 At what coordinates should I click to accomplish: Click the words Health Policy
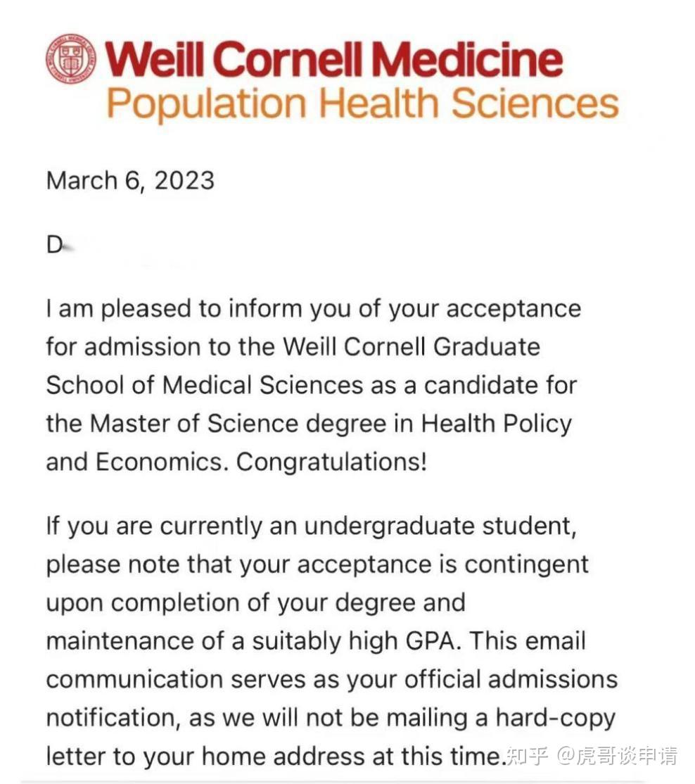[x=496, y=424]
